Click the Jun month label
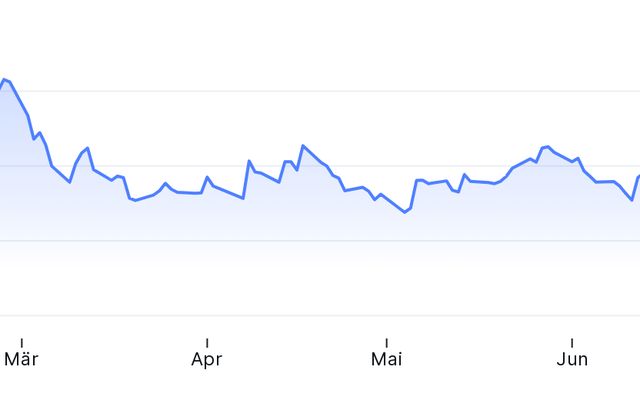 click(x=572, y=360)
